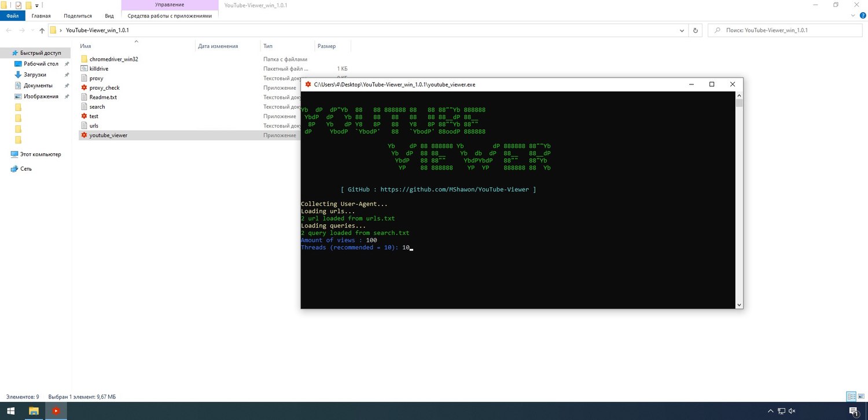
Task: Select the proxy text file icon
Action: 84,78
